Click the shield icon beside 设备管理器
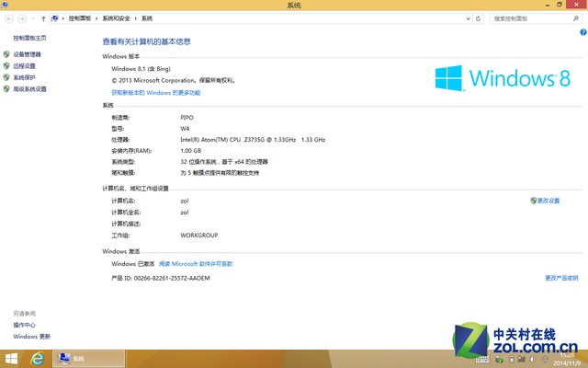 pos(6,54)
